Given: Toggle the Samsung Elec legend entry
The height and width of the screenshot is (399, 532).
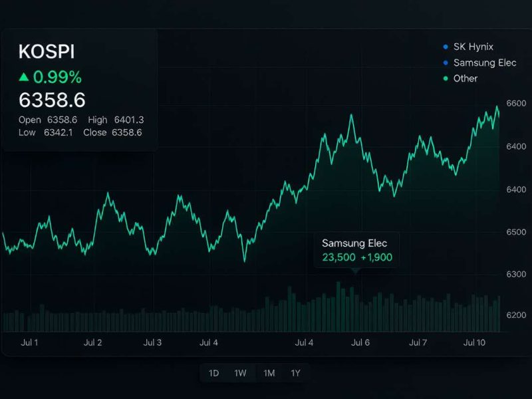Looking at the screenshot, I should (479, 63).
